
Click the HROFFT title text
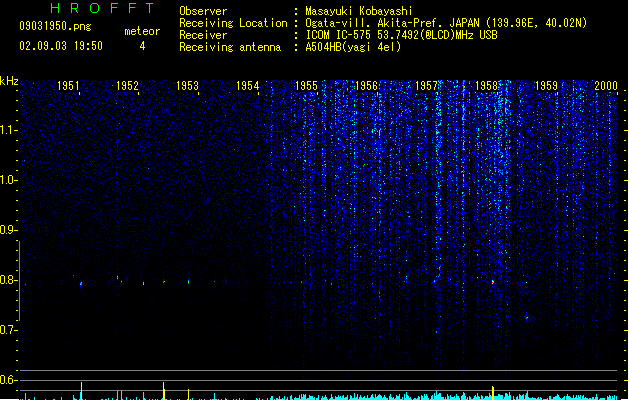(103, 8)
